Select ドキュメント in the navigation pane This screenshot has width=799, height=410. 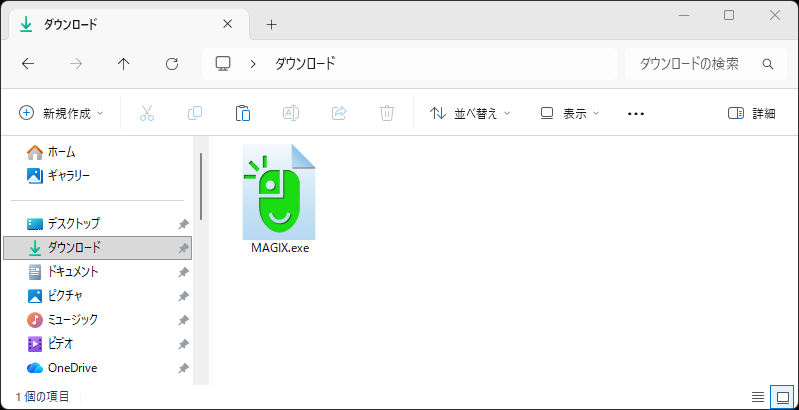pos(73,271)
